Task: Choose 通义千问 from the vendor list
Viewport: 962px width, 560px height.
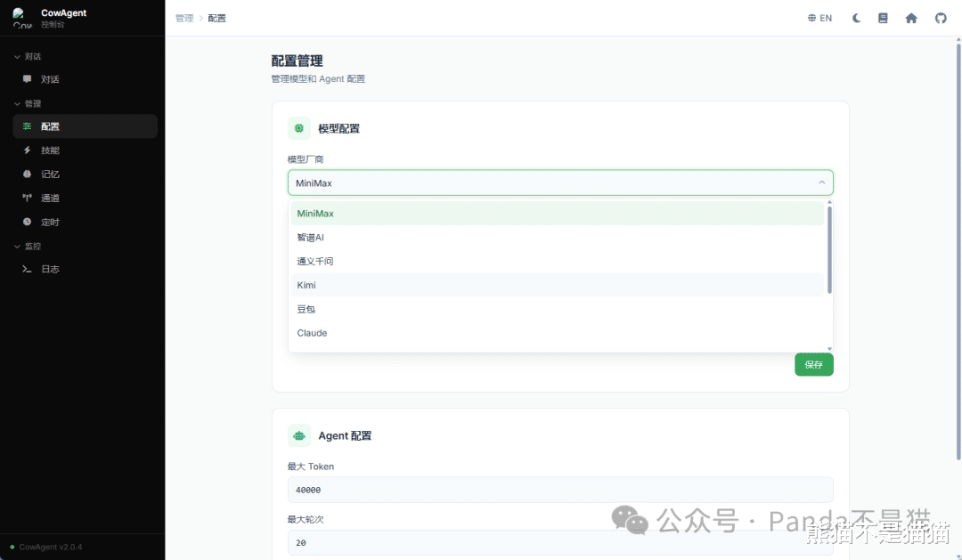Action: (x=557, y=261)
